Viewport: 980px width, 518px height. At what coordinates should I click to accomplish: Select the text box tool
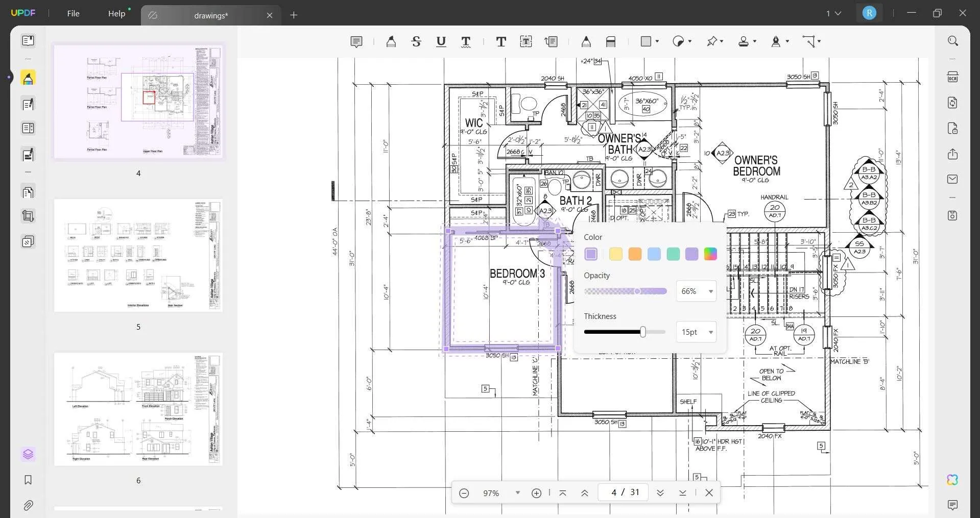coord(526,42)
